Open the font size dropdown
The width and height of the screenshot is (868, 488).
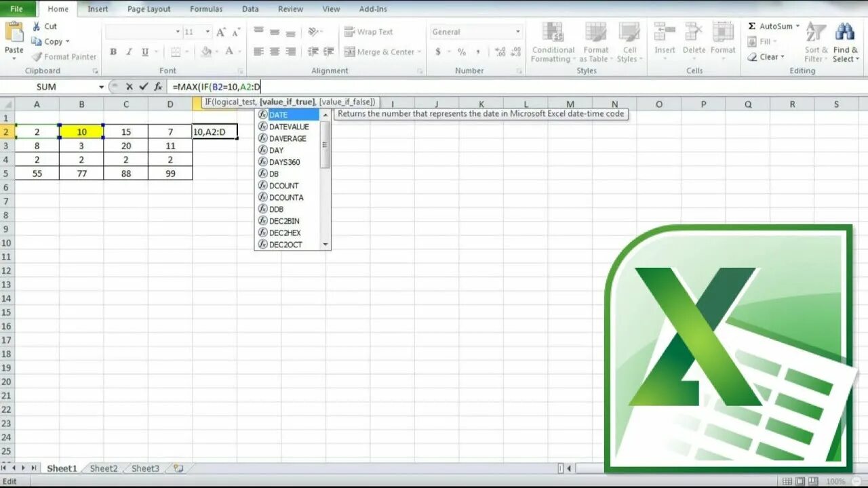tap(208, 32)
